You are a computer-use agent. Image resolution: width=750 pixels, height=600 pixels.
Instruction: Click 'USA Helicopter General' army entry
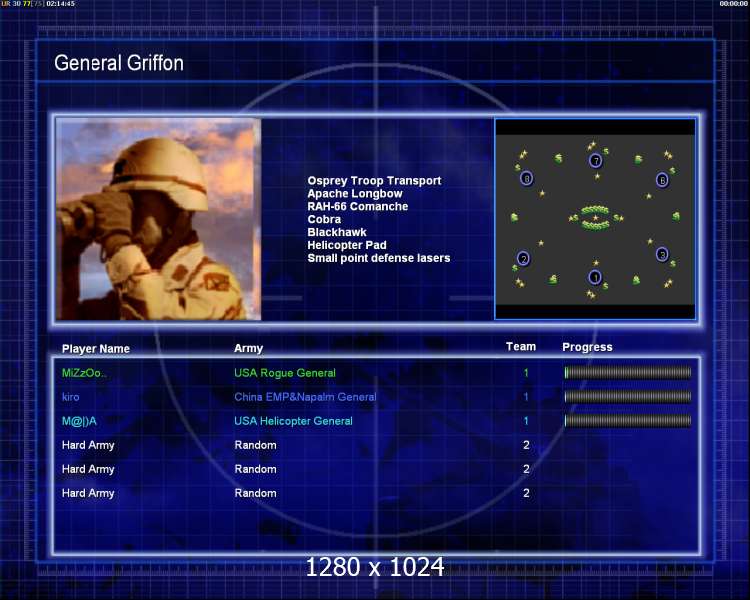(x=293, y=421)
